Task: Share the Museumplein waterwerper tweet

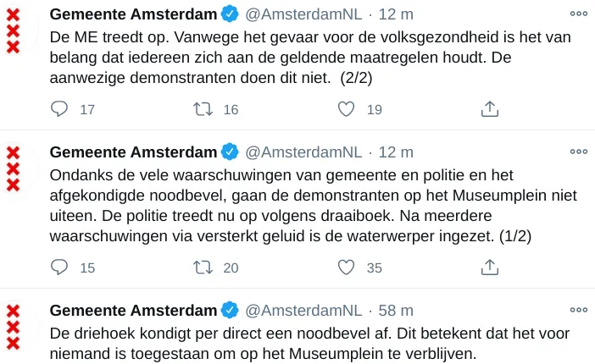Action: point(489,267)
